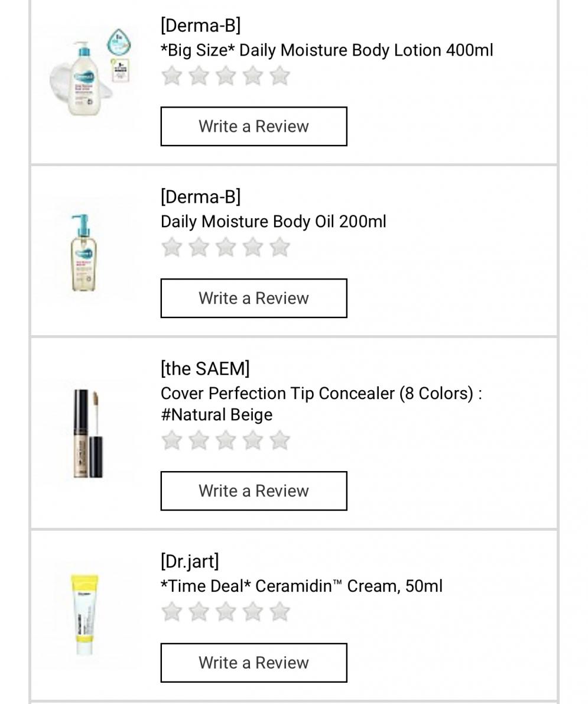Select first star for Ceramidin Cream
Viewport: 588px width, 704px height.
click(171, 612)
